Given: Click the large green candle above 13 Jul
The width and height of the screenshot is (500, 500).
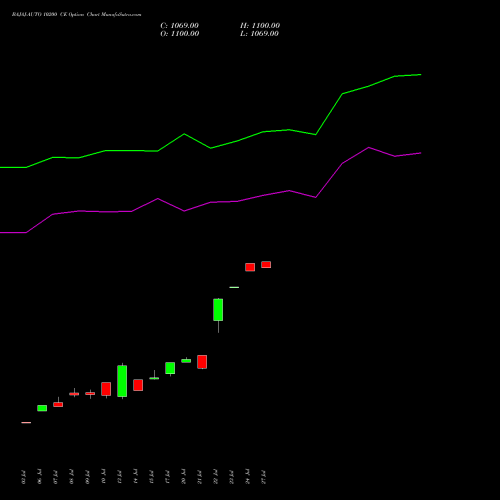Looking at the screenshot, I should (x=122, y=381).
